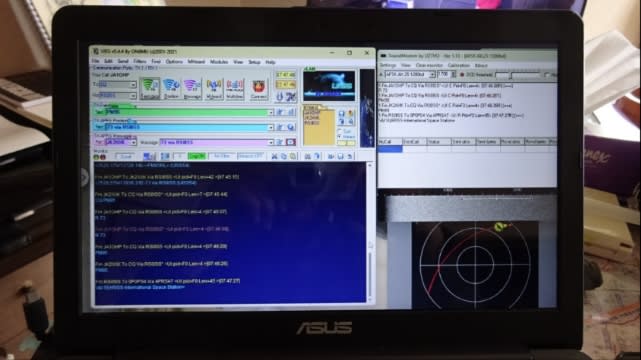The image size is (641, 360).
Task: Click the red Connect icon button
Action: (258, 89)
